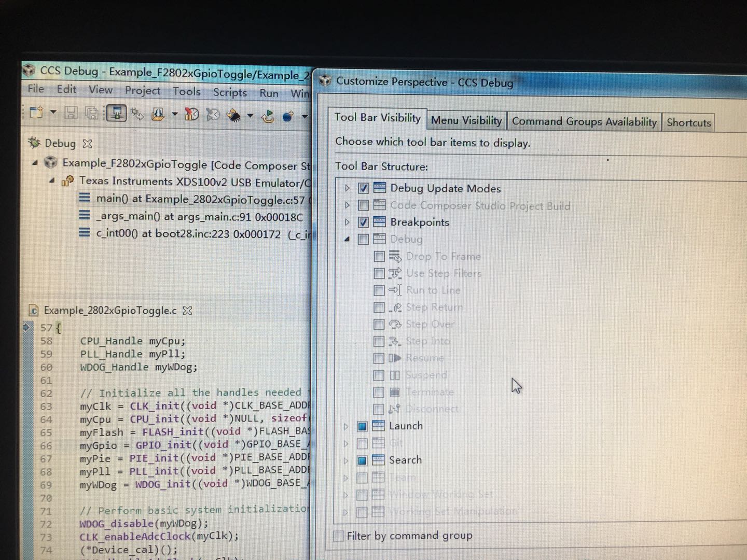Image resolution: width=747 pixels, height=560 pixels.
Task: Check the Code Composer Studio Project Build checkbox
Action: click(363, 205)
